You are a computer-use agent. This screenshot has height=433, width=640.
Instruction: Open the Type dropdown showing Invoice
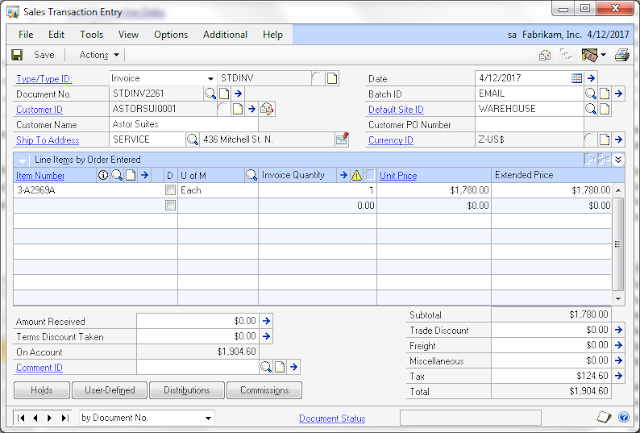coord(210,77)
